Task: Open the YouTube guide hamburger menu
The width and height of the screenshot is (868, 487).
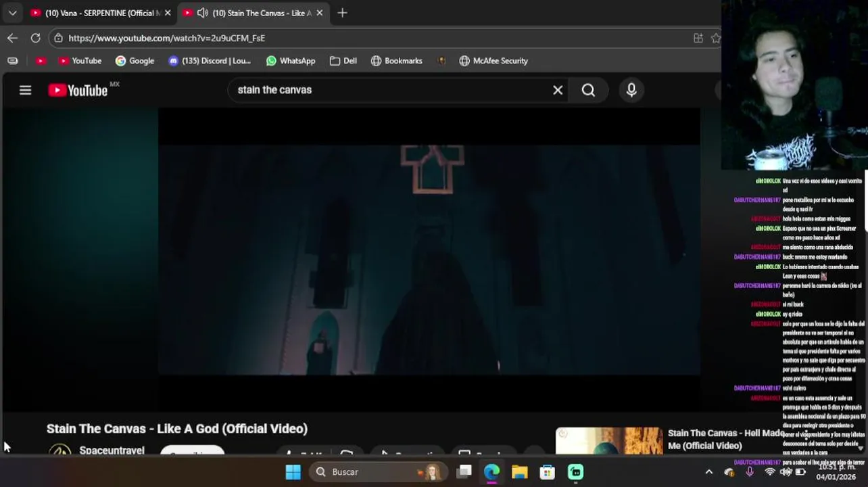Action: (25, 90)
